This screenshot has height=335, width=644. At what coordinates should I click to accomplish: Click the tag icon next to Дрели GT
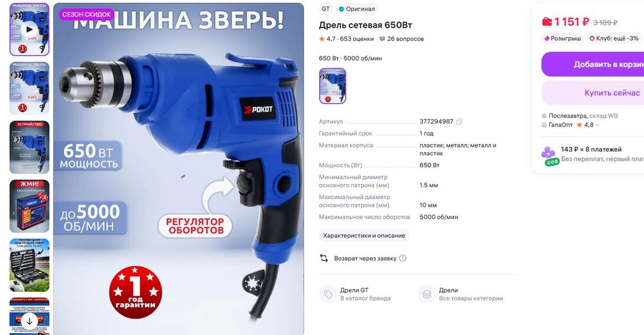[328, 294]
